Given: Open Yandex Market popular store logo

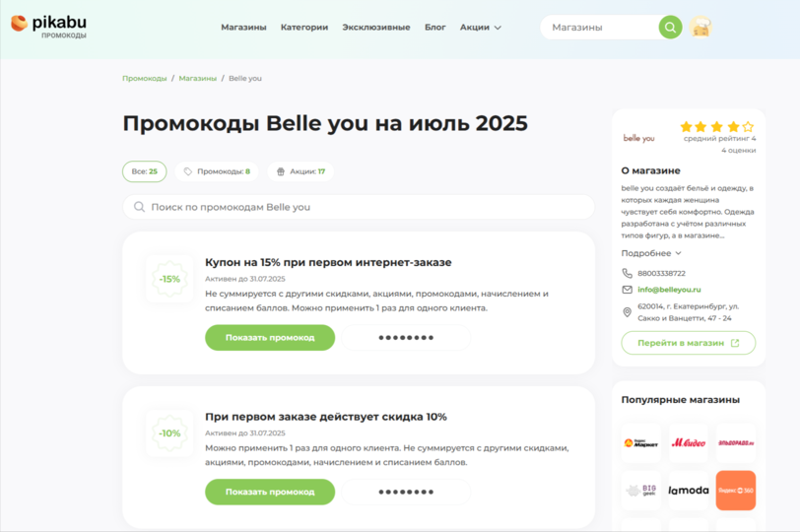Looking at the screenshot, I should click(x=641, y=442).
